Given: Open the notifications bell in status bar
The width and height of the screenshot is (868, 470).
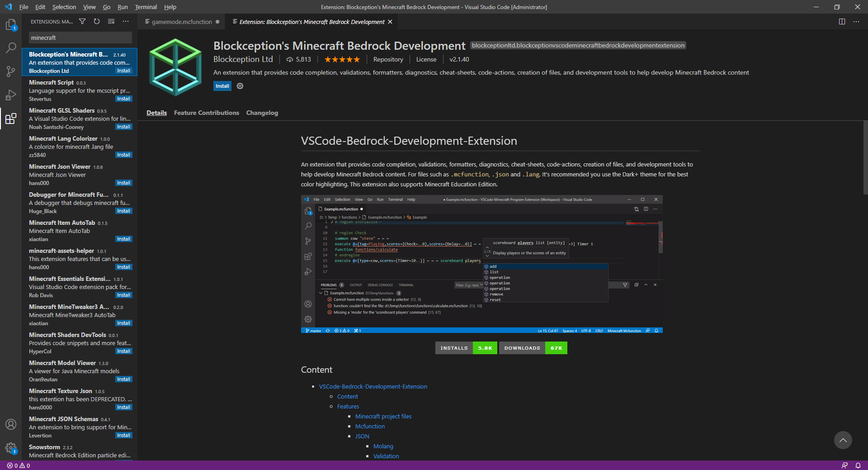Looking at the screenshot, I should coord(858,465).
